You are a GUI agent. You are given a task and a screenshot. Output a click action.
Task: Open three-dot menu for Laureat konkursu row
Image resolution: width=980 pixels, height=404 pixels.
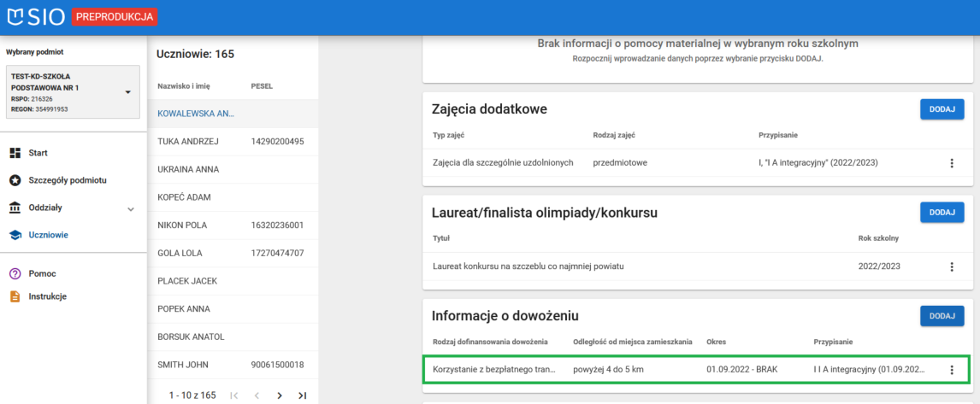tap(952, 266)
